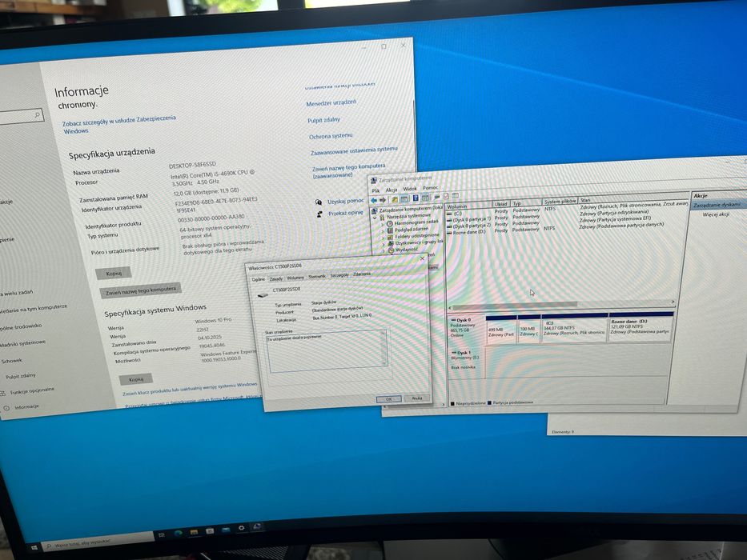Click the Uzyskaj pomoc help icon
This screenshot has height=560, width=747.
point(319,202)
